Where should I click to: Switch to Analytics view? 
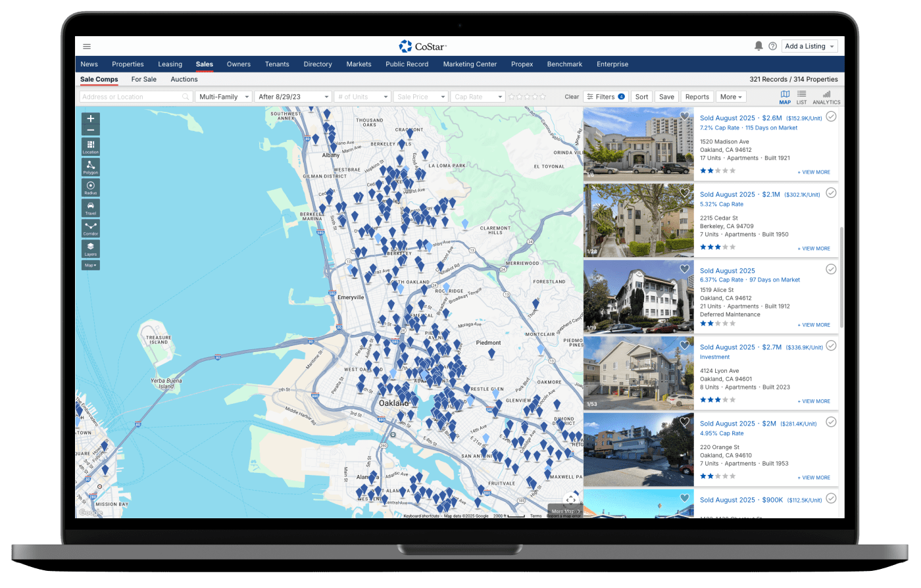(826, 97)
